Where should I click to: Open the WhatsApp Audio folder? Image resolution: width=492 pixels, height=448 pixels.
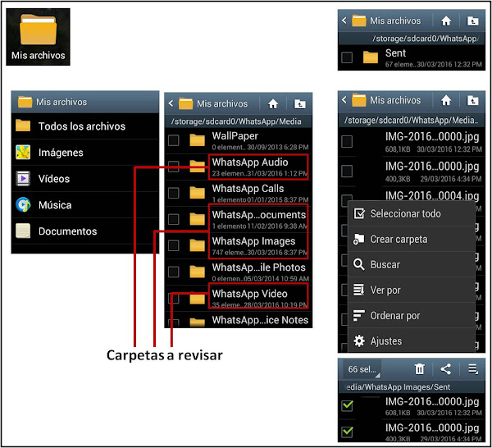[238, 167]
